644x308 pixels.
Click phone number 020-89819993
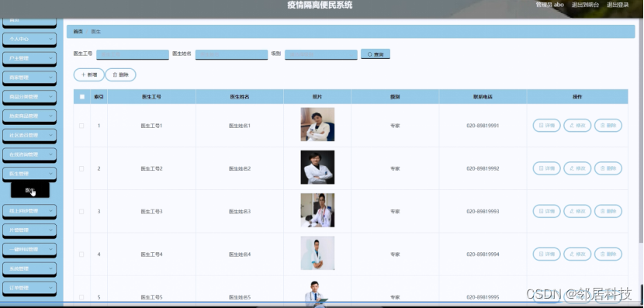tap(483, 212)
